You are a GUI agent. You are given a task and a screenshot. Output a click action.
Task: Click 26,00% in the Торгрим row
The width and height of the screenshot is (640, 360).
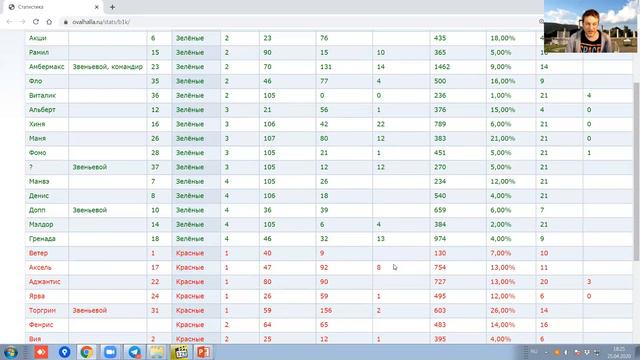pos(503,310)
